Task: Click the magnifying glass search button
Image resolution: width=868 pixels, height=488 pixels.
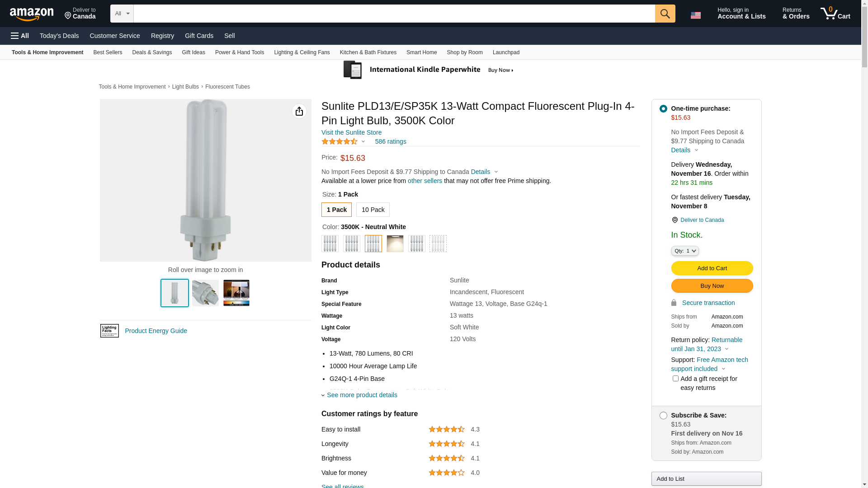Action: click(665, 14)
